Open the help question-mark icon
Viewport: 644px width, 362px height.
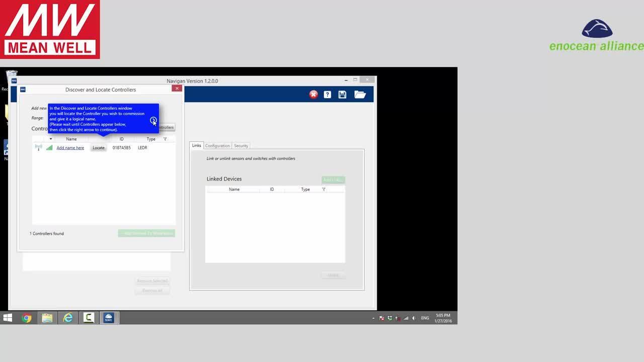click(x=328, y=94)
